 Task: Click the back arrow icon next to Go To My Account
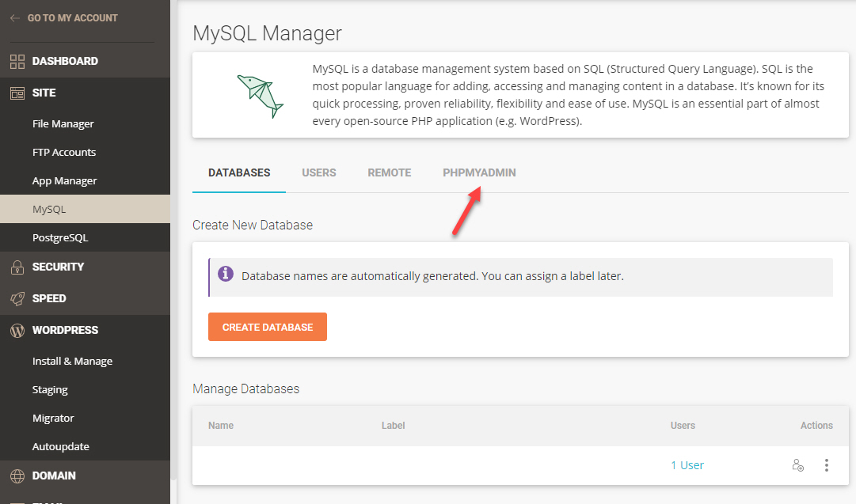tap(15, 18)
